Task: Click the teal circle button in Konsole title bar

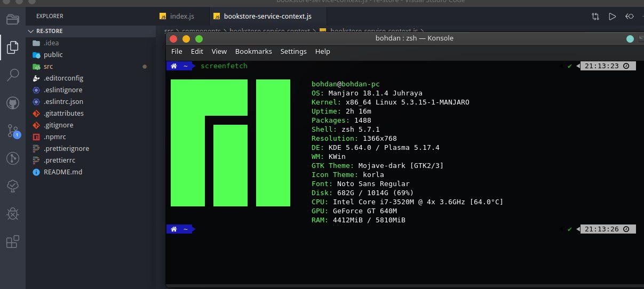Action: click(x=630, y=38)
